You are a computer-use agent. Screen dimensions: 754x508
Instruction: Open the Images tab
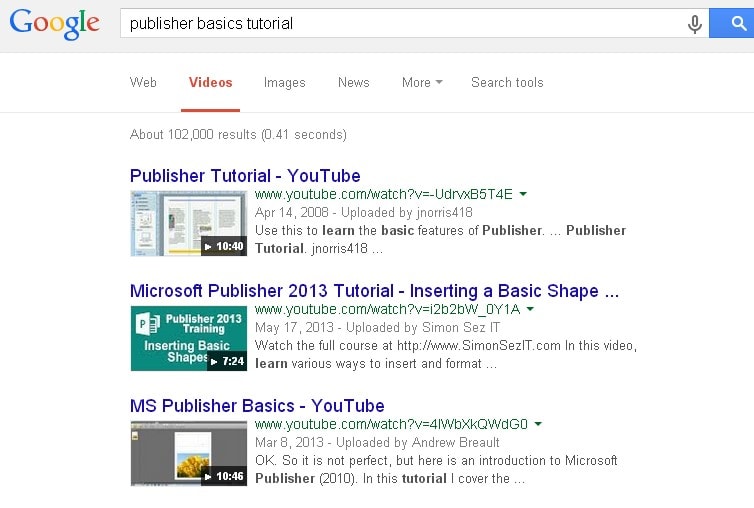pos(285,83)
